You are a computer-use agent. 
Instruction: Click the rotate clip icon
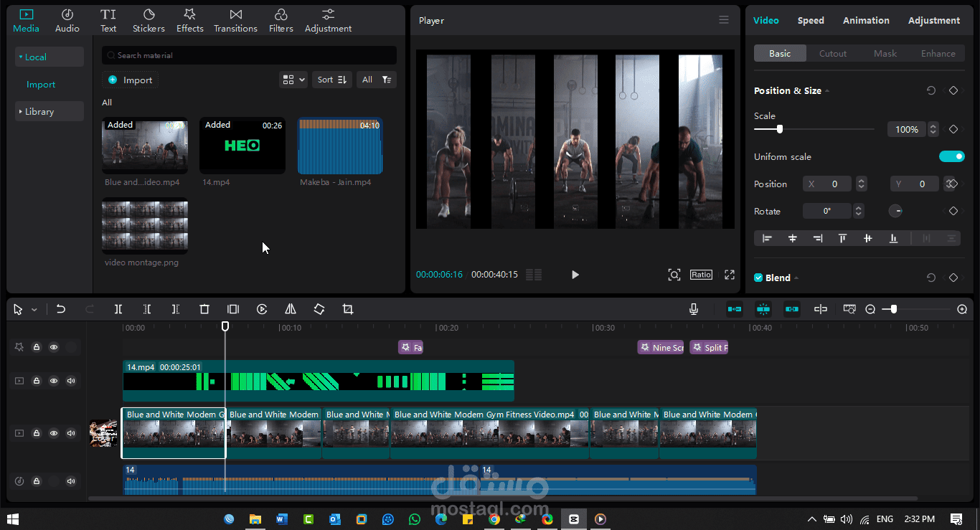point(319,309)
